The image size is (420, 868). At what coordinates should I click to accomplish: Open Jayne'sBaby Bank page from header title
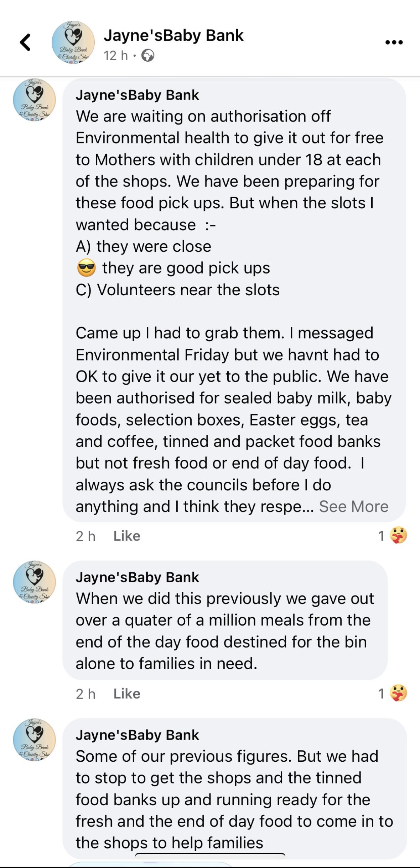tap(173, 36)
